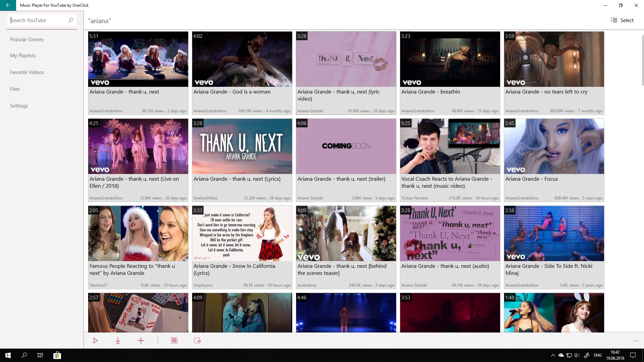
Task: Open Popular Genres in the sidebar
Action: [27, 40]
